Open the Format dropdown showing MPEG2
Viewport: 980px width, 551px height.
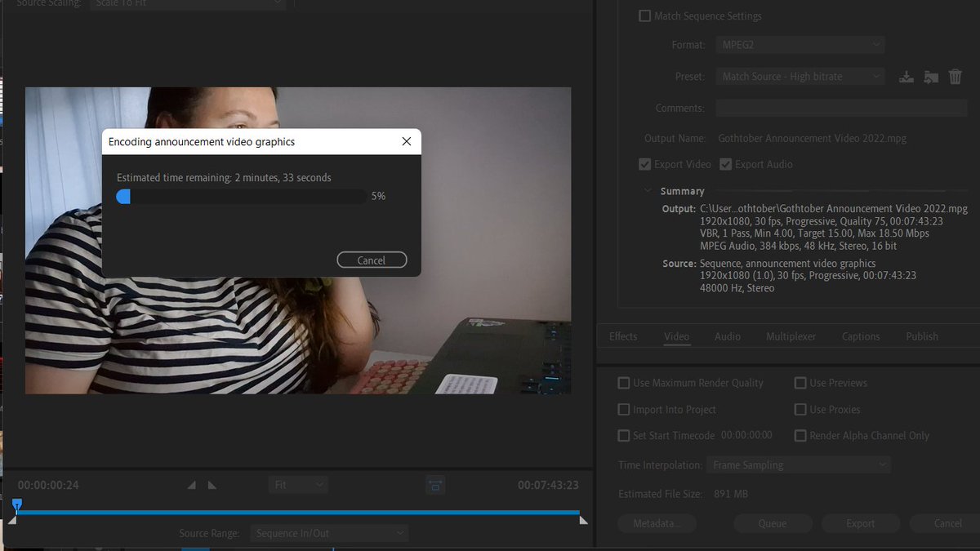pos(800,45)
